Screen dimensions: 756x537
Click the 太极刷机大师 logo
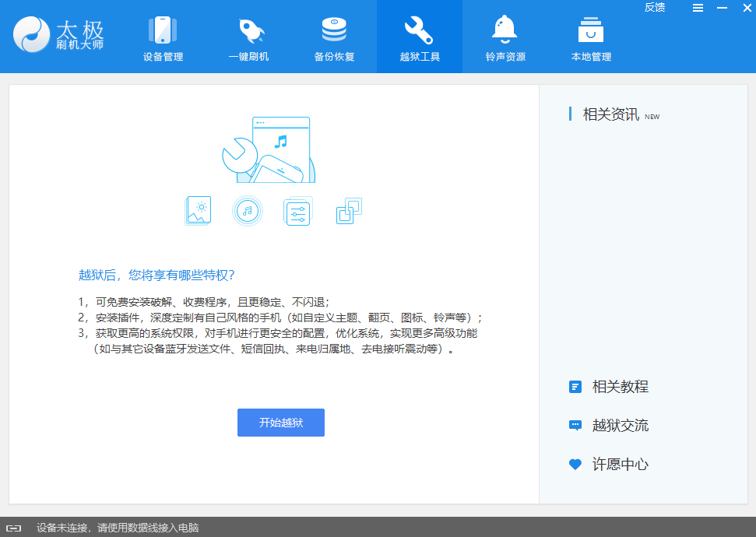click(58, 37)
